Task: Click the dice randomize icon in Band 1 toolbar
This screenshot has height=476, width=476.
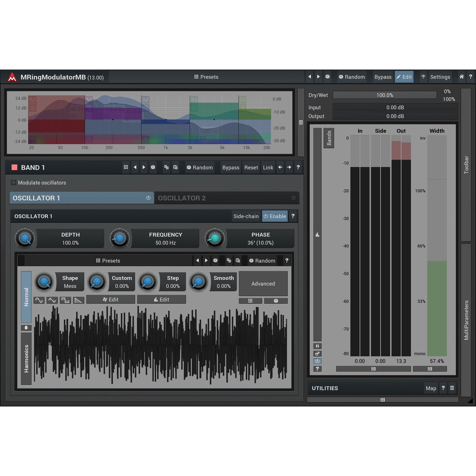Action: pyautogui.click(x=153, y=167)
